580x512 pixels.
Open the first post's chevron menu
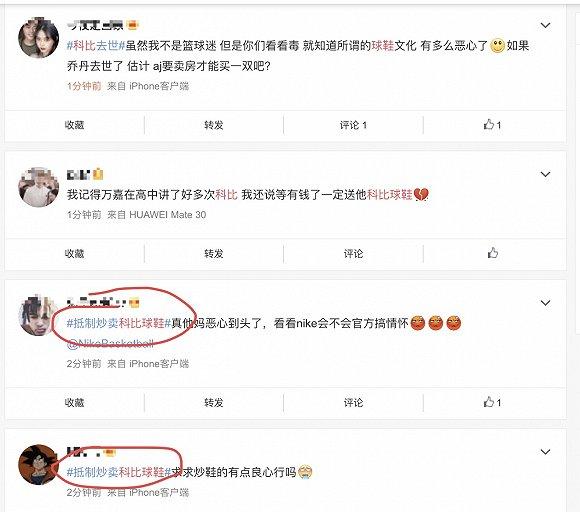click(545, 25)
